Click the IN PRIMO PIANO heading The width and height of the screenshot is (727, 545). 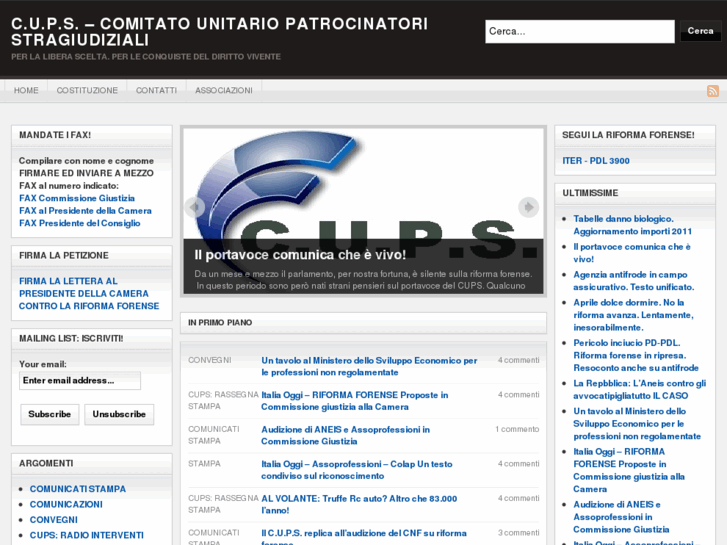coord(220,322)
